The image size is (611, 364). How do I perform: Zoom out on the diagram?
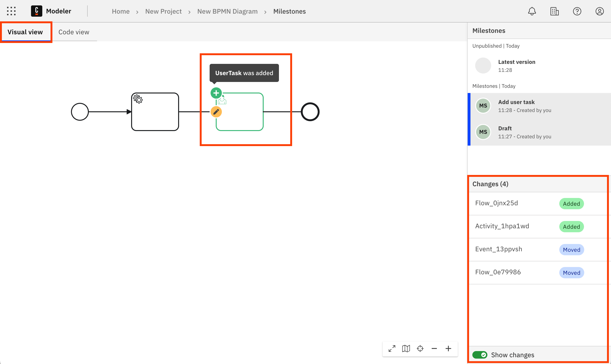coord(434,348)
